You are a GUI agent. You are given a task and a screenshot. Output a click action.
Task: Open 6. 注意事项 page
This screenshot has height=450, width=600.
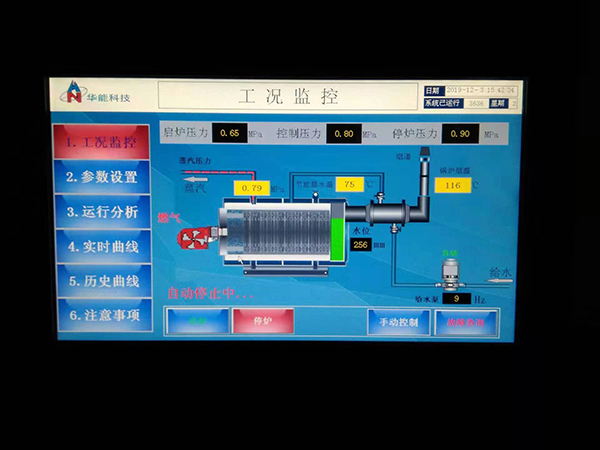[105, 315]
